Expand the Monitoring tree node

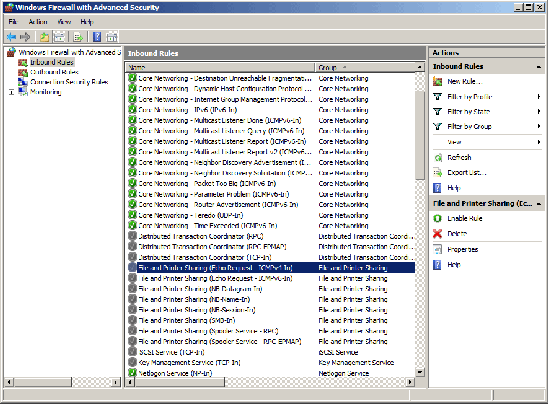click(x=11, y=92)
